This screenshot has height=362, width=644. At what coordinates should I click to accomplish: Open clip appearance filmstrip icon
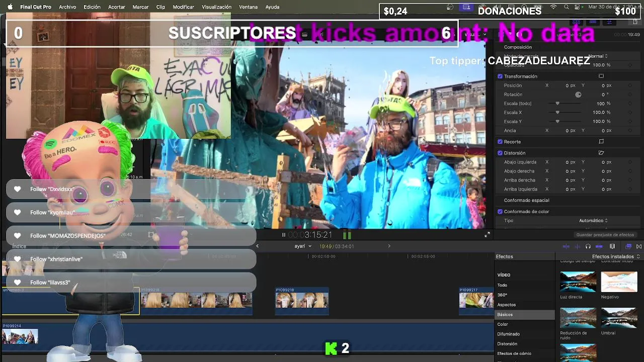pyautogui.click(x=612, y=246)
